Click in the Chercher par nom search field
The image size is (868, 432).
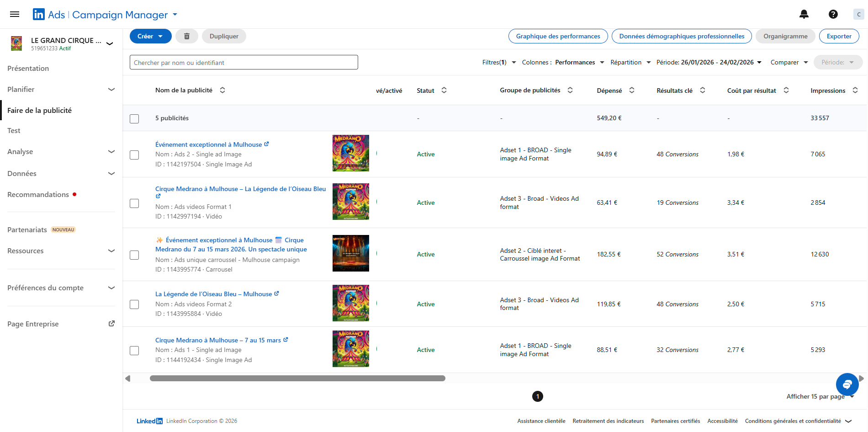click(244, 62)
